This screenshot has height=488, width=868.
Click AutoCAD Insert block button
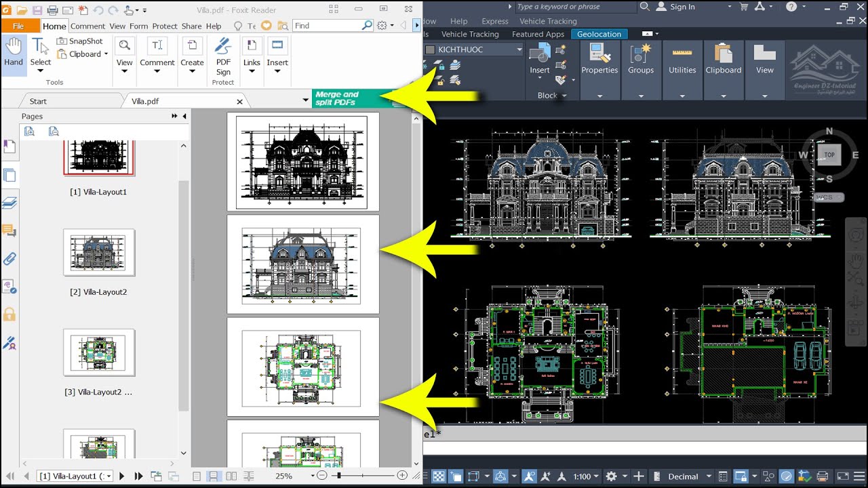[540, 60]
